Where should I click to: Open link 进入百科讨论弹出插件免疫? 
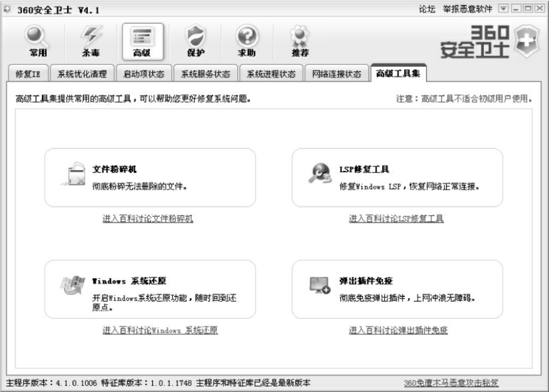pos(398,330)
